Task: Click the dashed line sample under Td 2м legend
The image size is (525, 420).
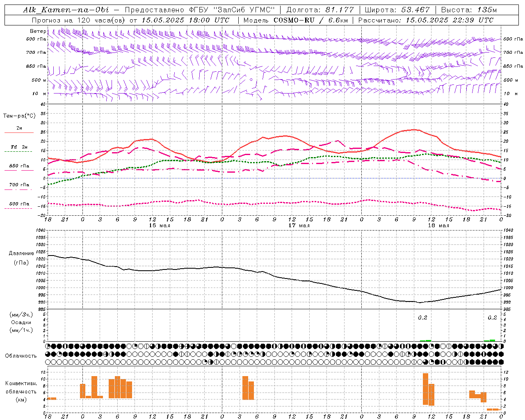Action: tap(19, 151)
